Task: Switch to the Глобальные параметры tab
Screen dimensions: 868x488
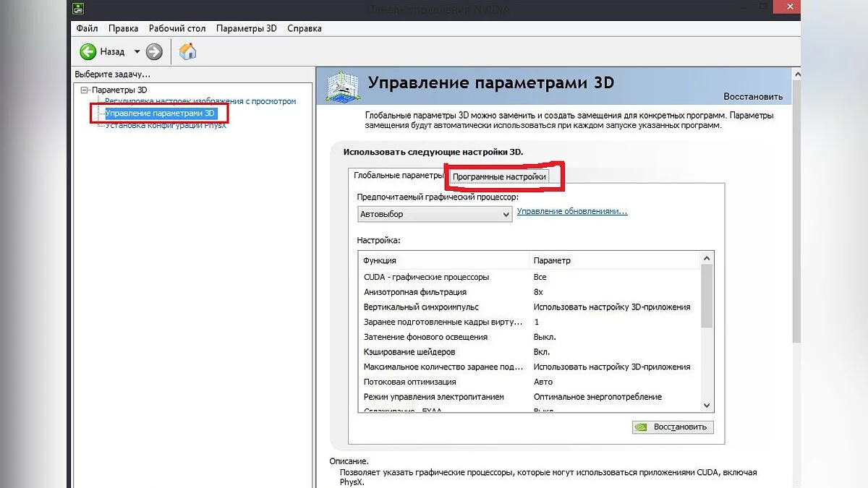Action: 399,175
